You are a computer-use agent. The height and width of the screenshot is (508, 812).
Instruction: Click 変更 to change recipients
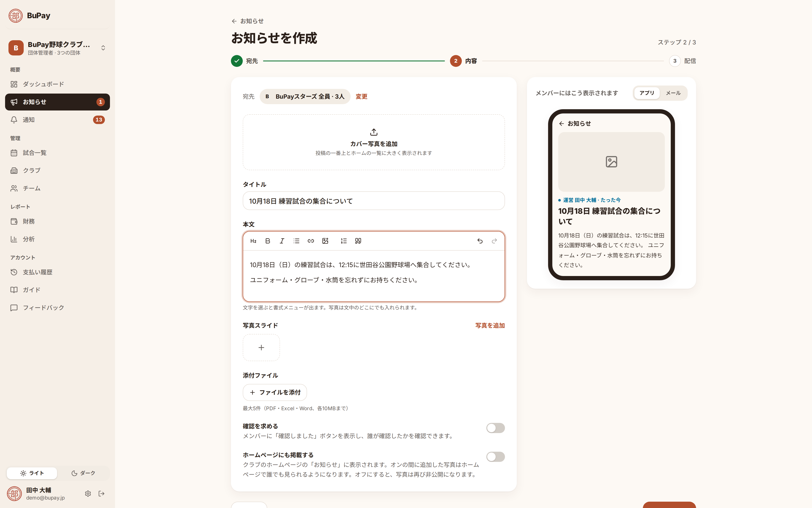coord(361,97)
